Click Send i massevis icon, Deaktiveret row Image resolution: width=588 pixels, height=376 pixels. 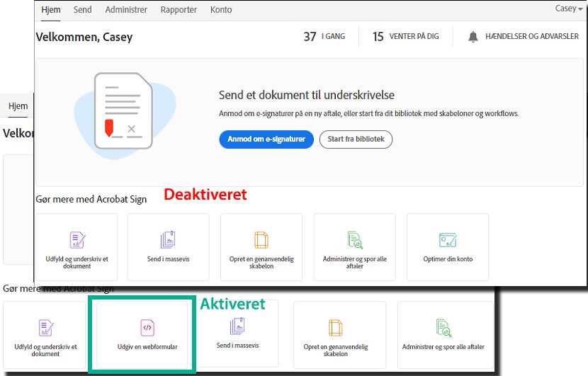[x=168, y=240]
